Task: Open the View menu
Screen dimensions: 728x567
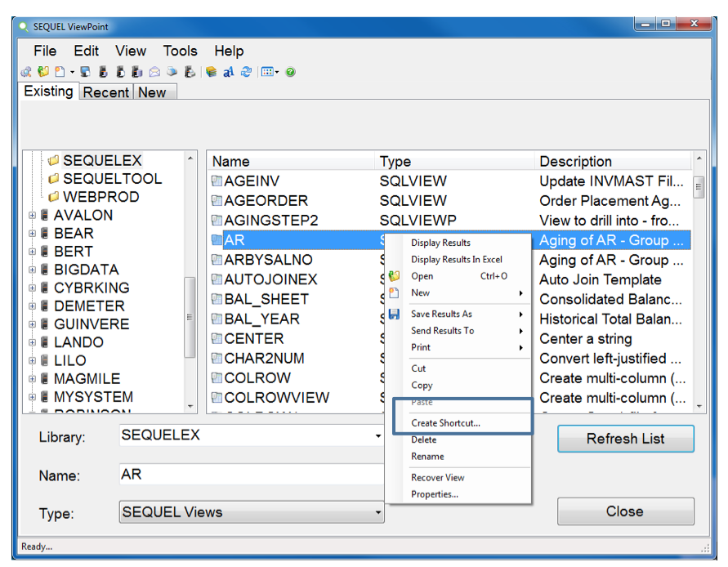Action: pos(131,51)
